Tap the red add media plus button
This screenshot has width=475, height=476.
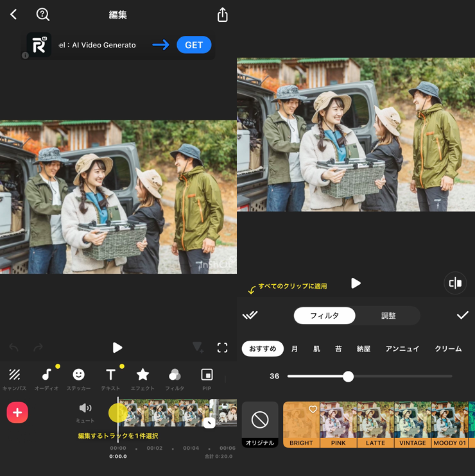(17, 412)
